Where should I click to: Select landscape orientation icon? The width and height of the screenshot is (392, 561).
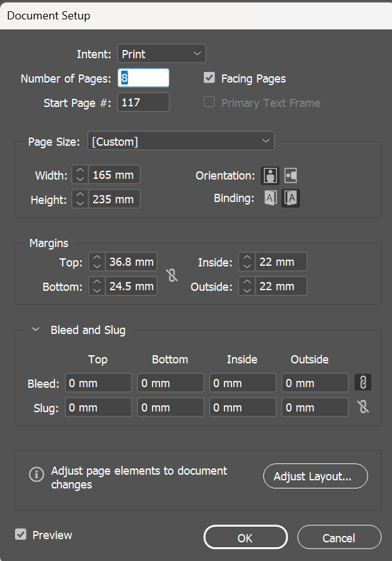(290, 175)
